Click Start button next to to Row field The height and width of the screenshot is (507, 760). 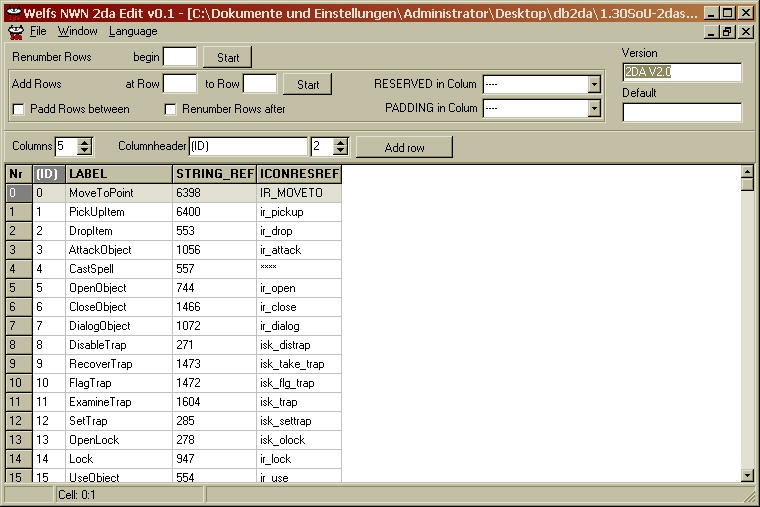(x=308, y=84)
